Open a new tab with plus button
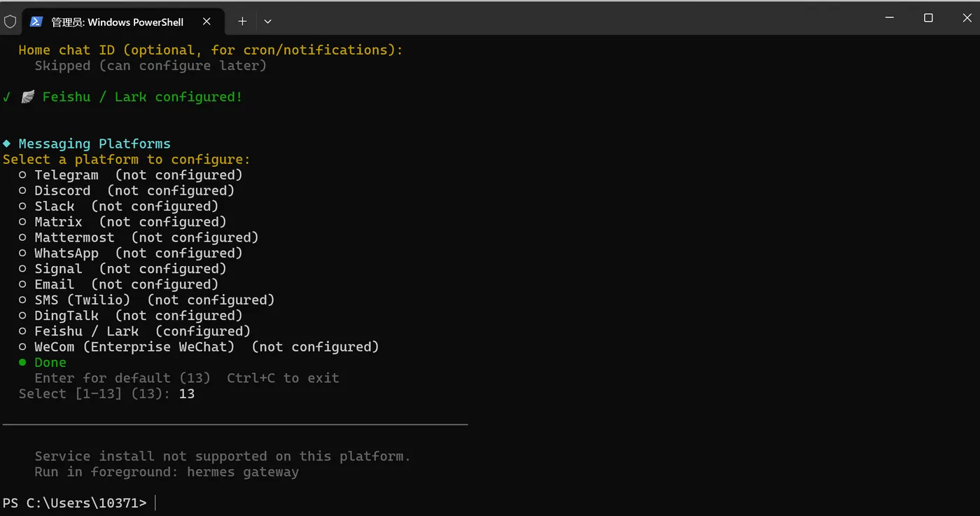The width and height of the screenshot is (980, 516). (x=242, y=22)
